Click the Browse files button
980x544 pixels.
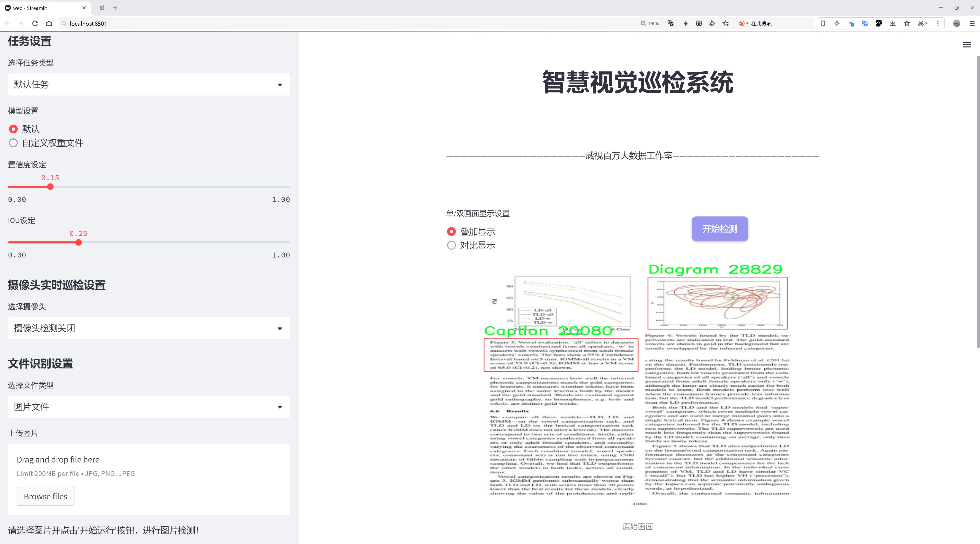45,497
